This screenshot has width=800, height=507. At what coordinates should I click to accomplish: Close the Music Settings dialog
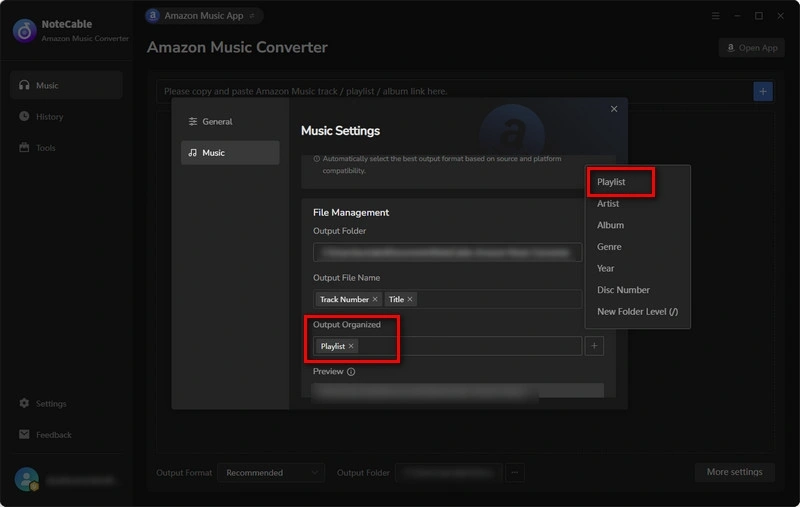point(614,109)
